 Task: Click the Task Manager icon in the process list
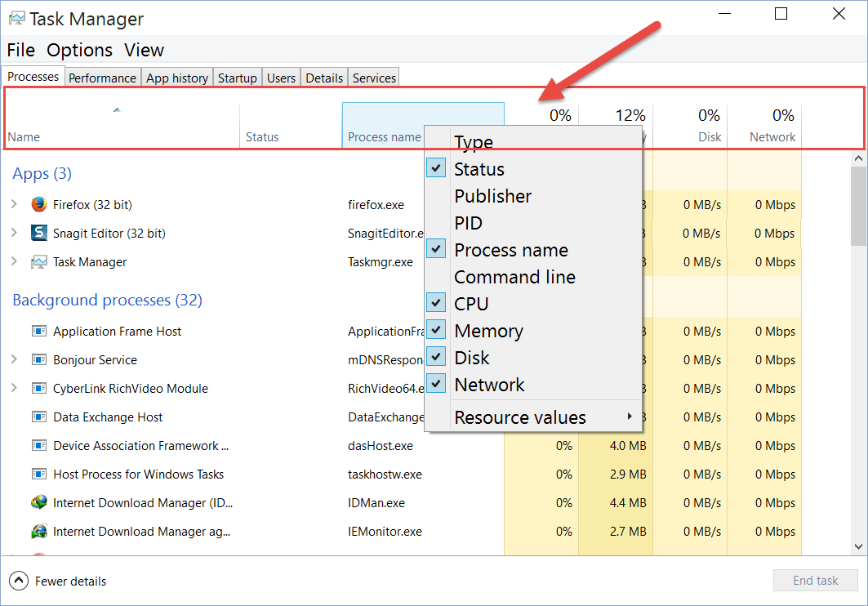pyautogui.click(x=38, y=261)
